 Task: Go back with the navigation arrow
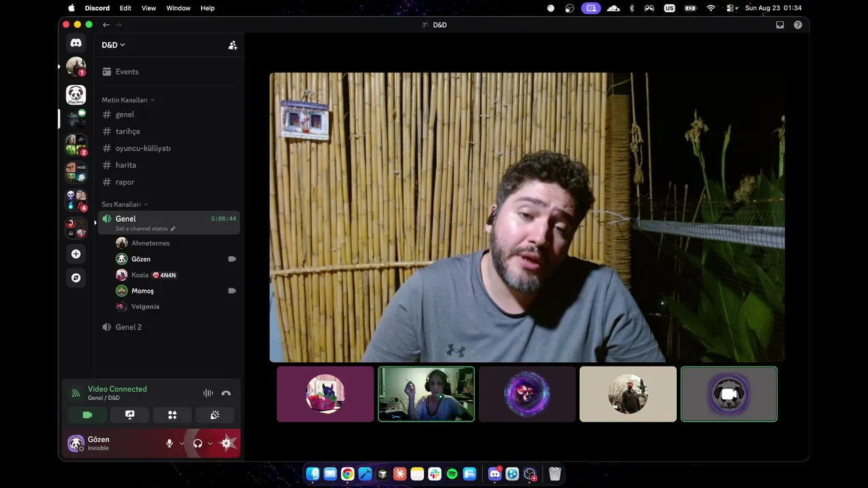(x=106, y=25)
